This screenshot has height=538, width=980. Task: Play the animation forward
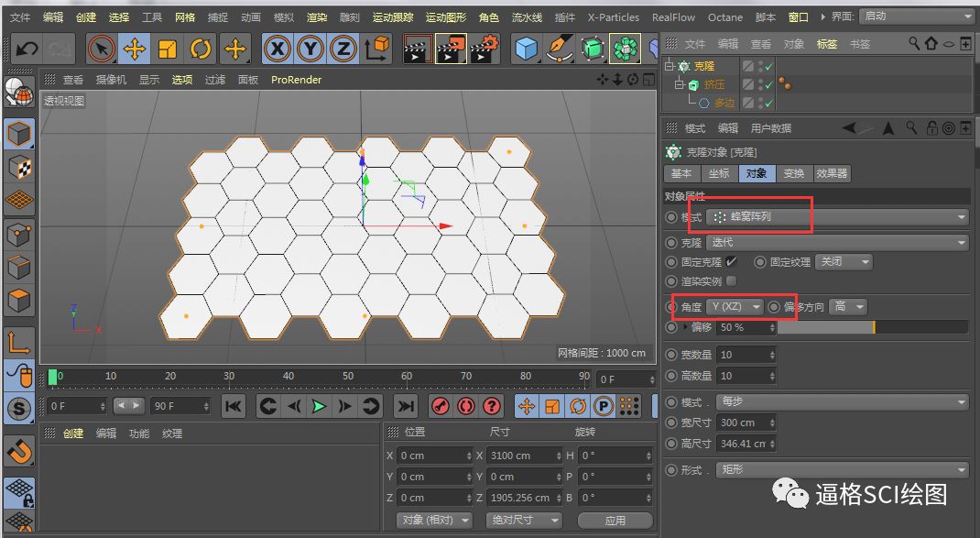coord(319,406)
